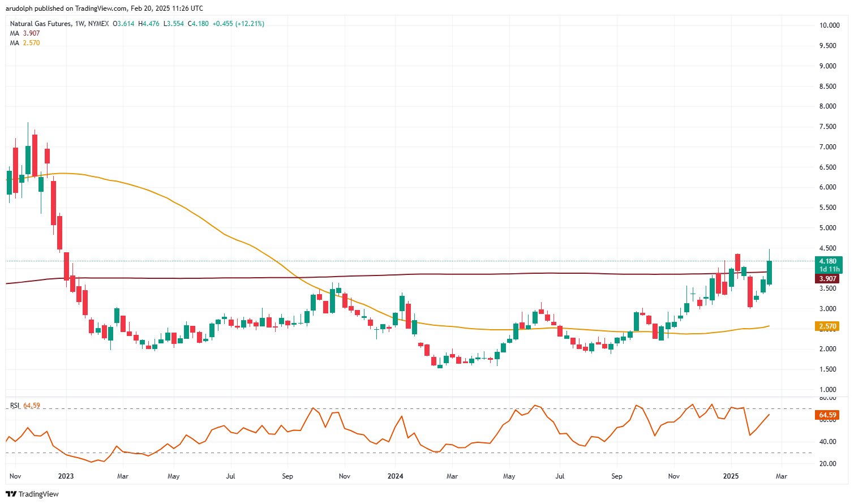Click the 2023 label on time axis
Screen dimensions: 854x504
(x=66, y=476)
